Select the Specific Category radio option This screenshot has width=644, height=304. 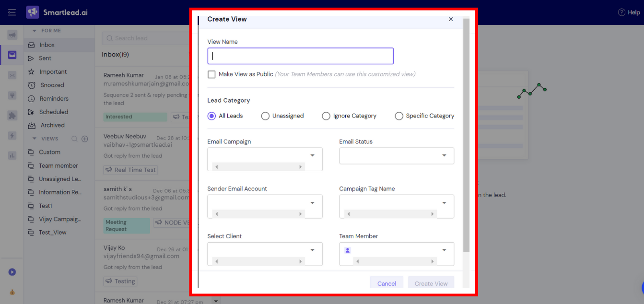coord(398,116)
